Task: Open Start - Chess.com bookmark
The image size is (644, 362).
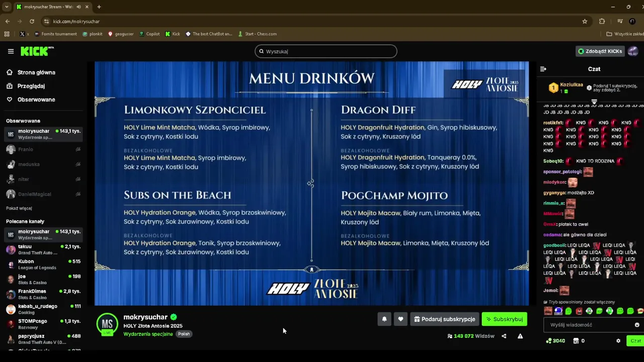Action: click(x=257, y=34)
